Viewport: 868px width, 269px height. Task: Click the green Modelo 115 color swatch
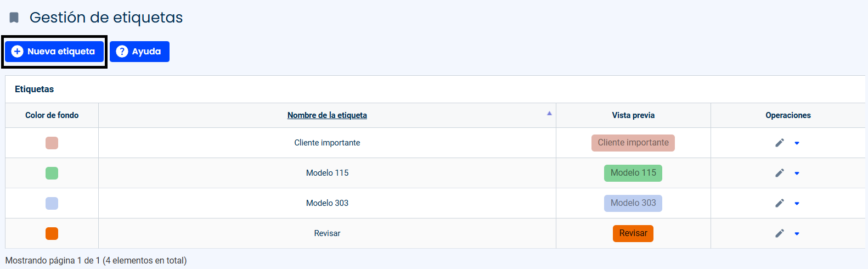click(x=52, y=173)
